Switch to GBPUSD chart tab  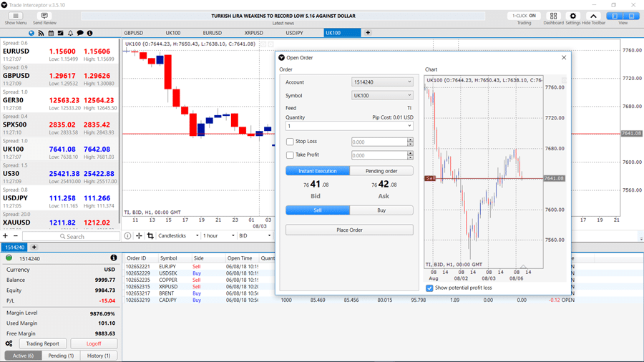[x=134, y=33]
